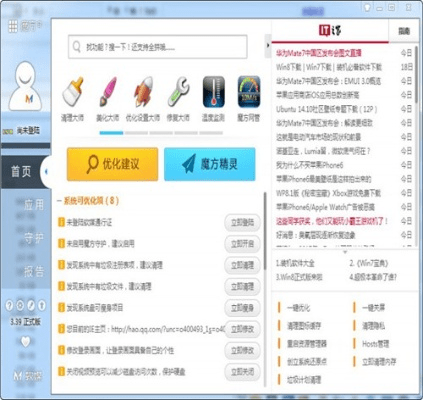This screenshot has height=400, width=423.
Task: Click the IT之家 logo header
Action: click(x=330, y=30)
